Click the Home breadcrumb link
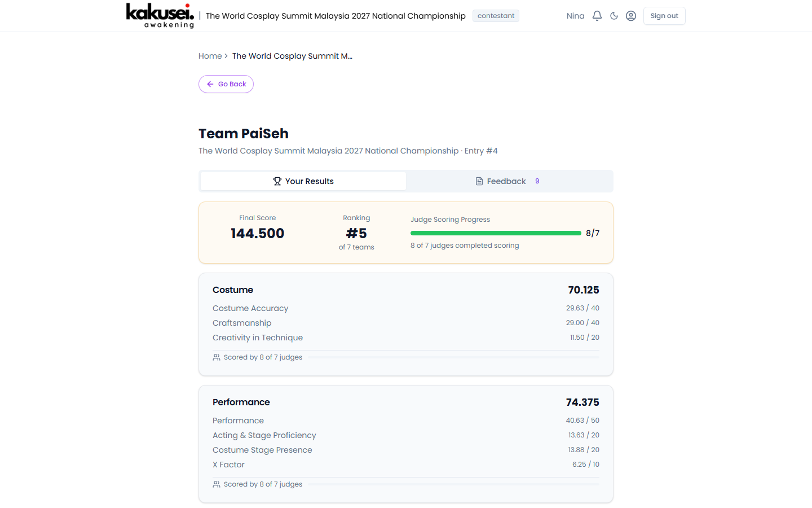This screenshot has width=812, height=508. click(210, 56)
